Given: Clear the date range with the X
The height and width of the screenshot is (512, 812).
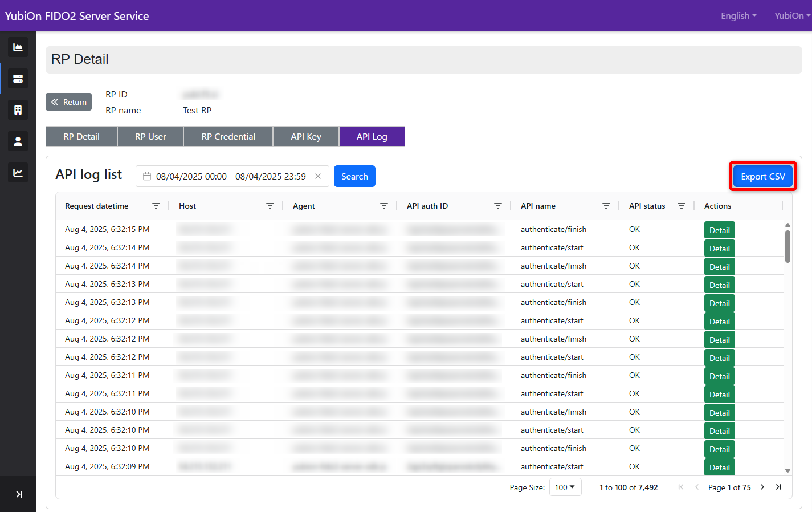Looking at the screenshot, I should pyautogui.click(x=318, y=176).
